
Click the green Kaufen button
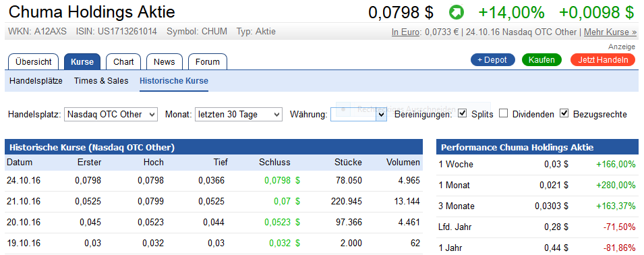[541, 60]
